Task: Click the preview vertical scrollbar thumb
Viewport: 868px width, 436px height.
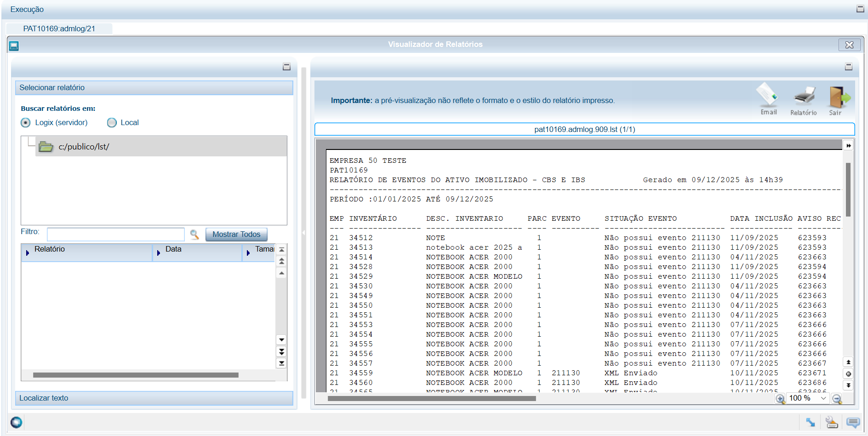Action: (x=848, y=189)
